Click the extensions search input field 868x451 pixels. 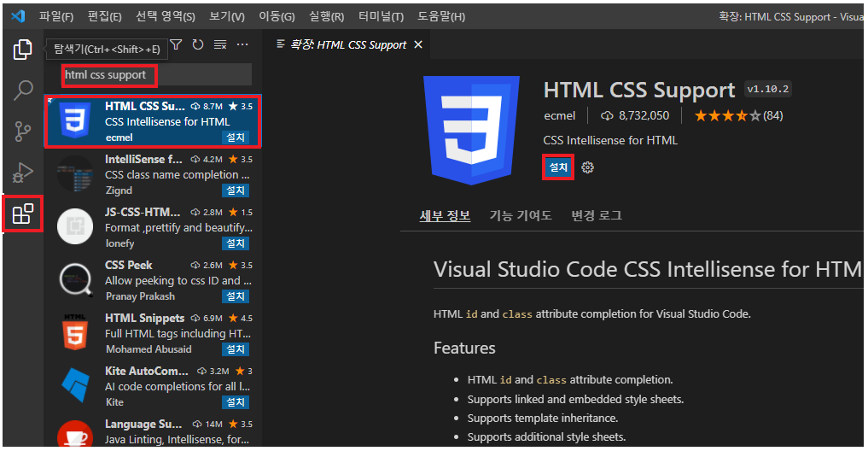pos(157,75)
